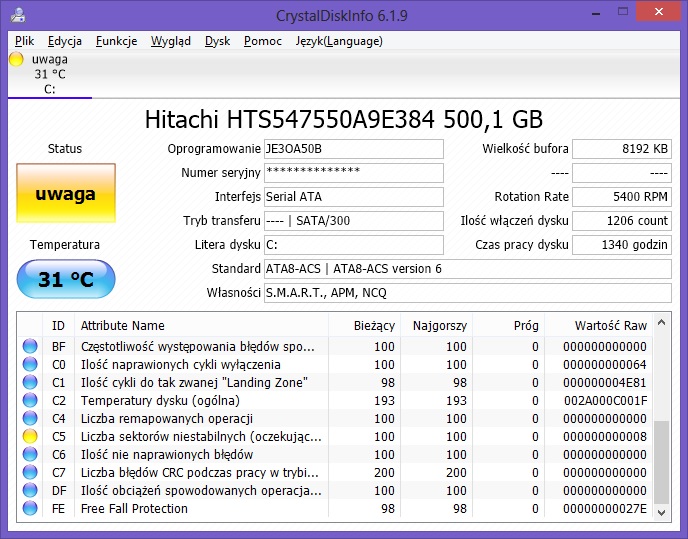Image resolution: width=688 pixels, height=539 pixels.
Task: Click the Standard field ATA8-ACS version 6
Action: pyautogui.click(x=468, y=269)
